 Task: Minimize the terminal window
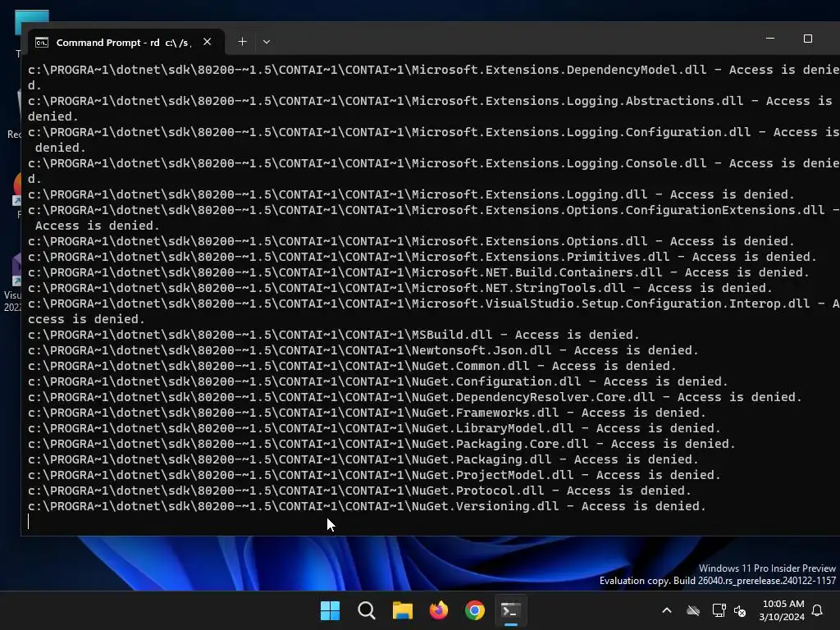click(x=770, y=39)
